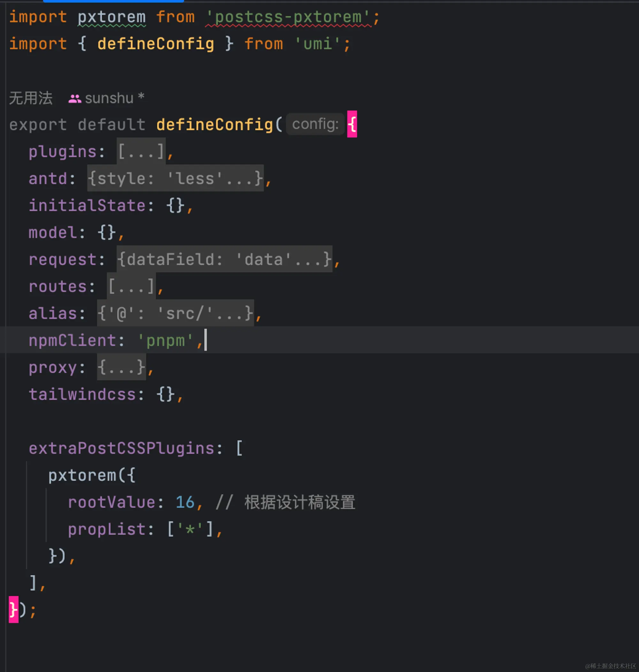The image size is (639, 672).
Task: Click the 'postcss-pxtorem' import string
Action: point(288,17)
